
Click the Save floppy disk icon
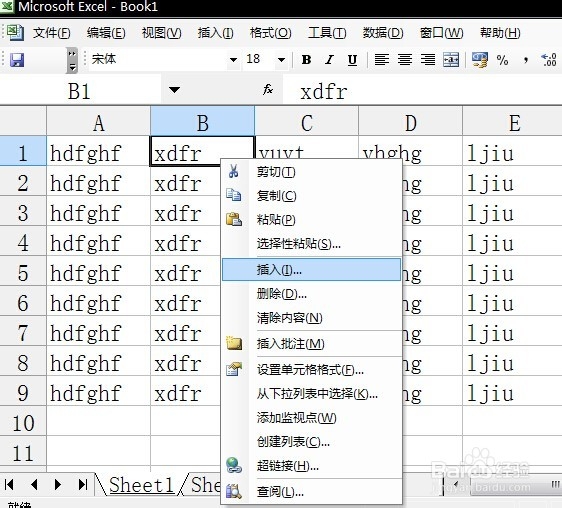(17, 60)
